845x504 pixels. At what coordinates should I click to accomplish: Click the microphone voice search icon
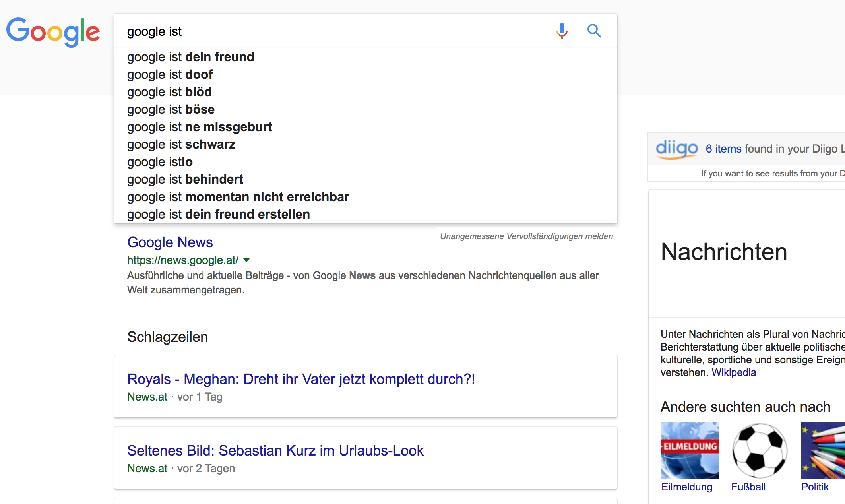(562, 31)
